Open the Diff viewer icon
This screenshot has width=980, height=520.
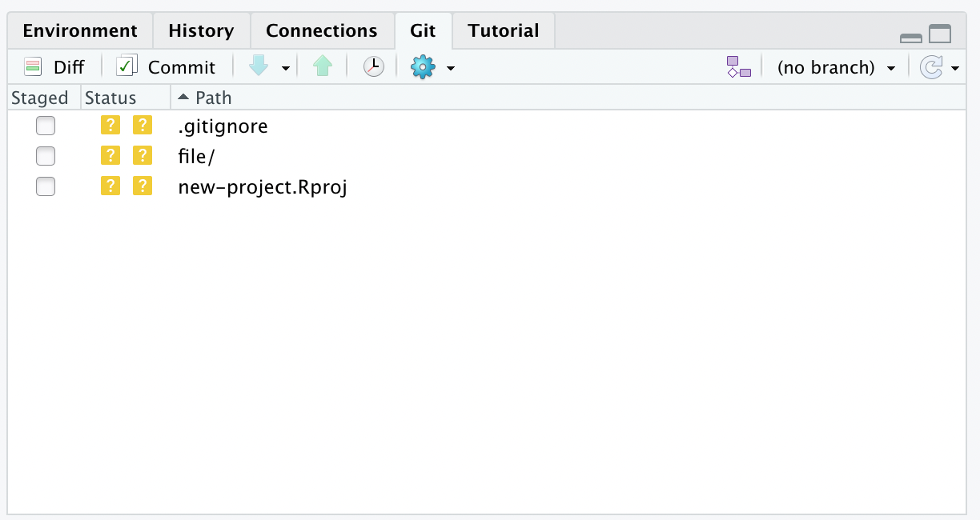pos(31,66)
